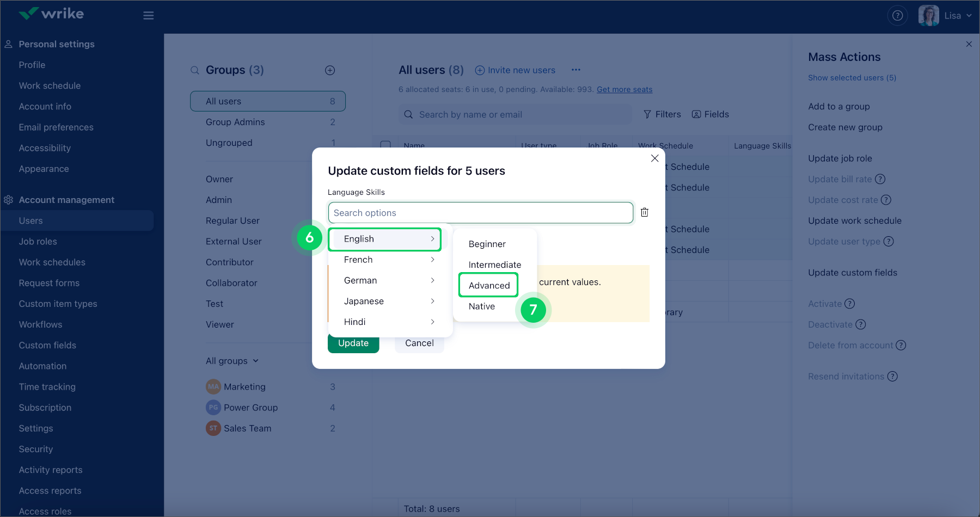Click the Language Skills column header

pos(762,145)
